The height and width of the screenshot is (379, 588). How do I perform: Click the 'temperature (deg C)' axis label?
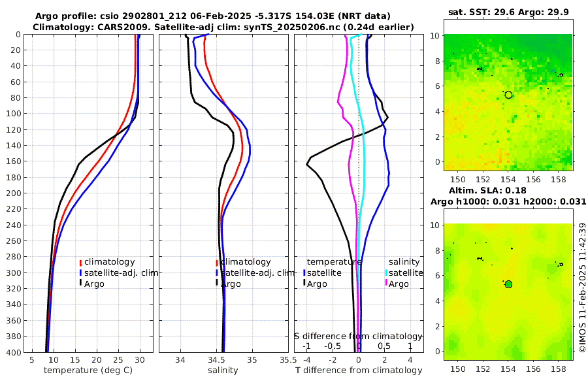88,371
